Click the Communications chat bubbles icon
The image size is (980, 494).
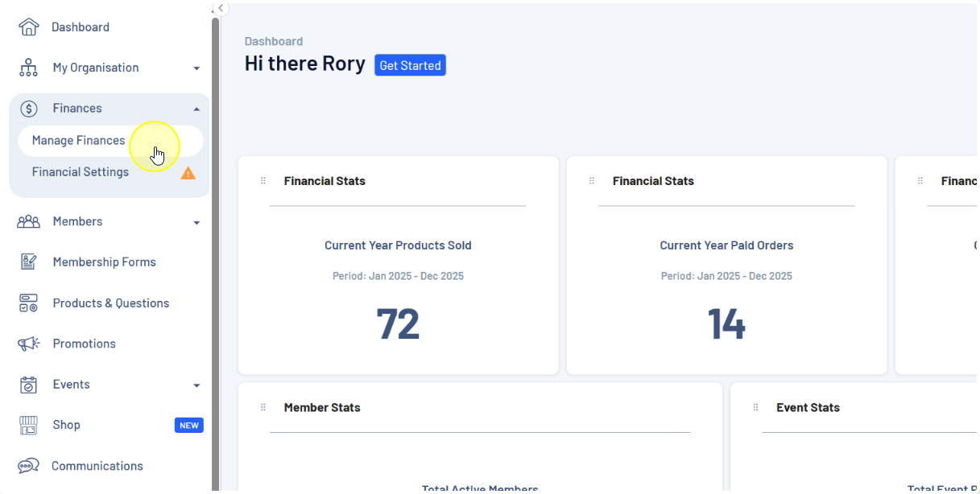(x=28, y=466)
